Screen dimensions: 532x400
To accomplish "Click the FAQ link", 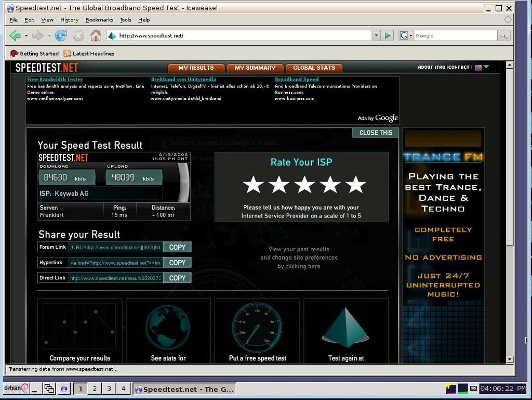I will pyautogui.click(x=441, y=67).
